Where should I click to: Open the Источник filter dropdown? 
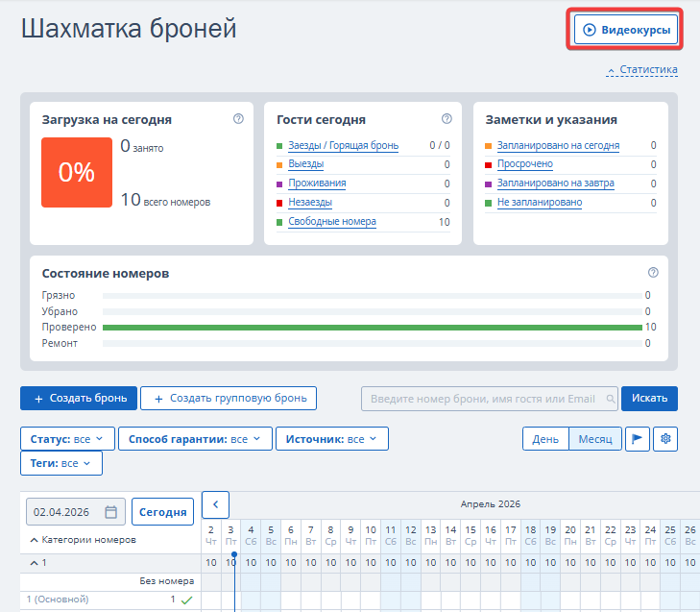click(331, 439)
